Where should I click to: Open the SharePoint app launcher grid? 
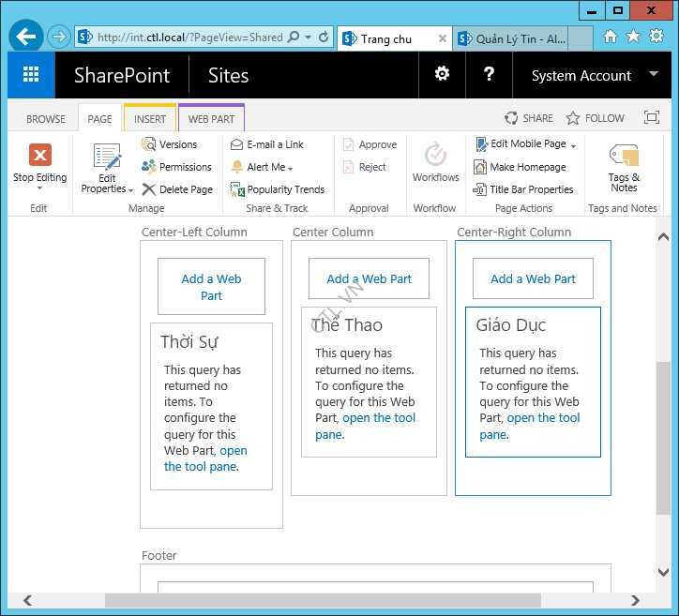point(31,75)
